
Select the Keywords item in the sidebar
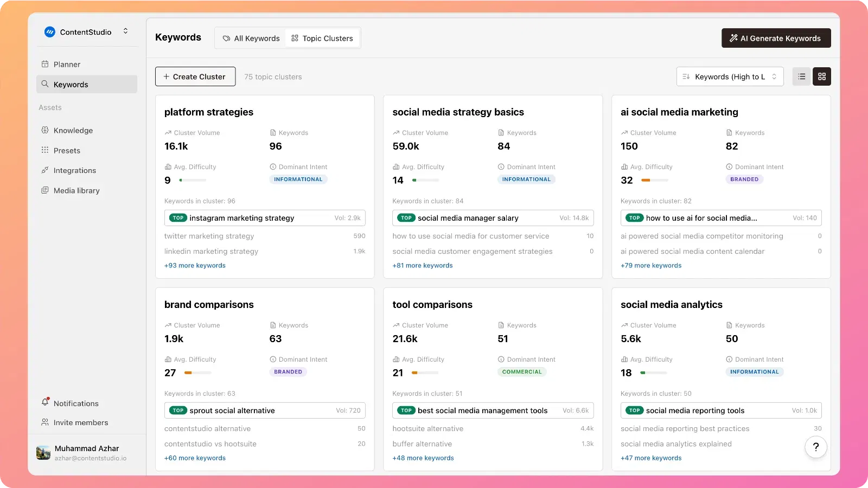70,84
